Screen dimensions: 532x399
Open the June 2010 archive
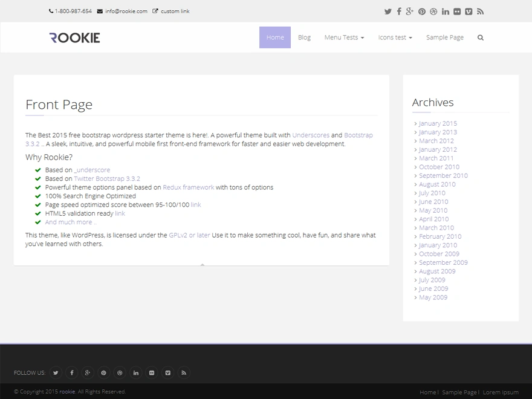[433, 202]
